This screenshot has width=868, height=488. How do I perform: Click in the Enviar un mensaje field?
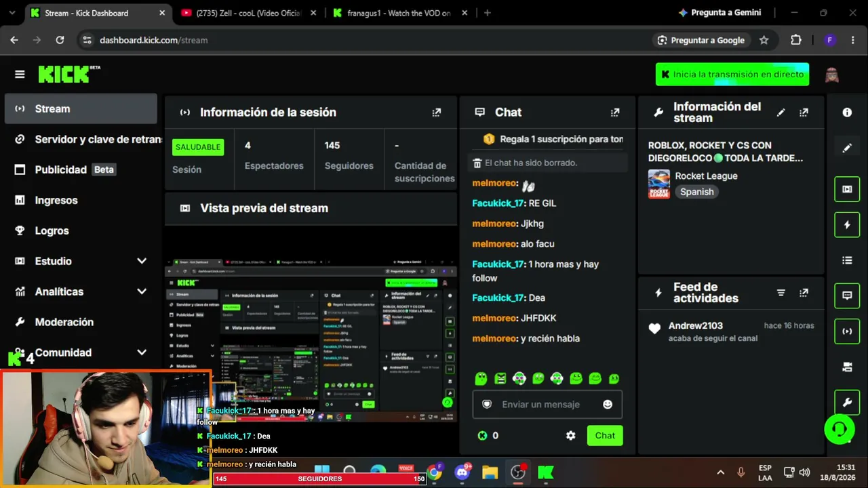pyautogui.click(x=547, y=405)
